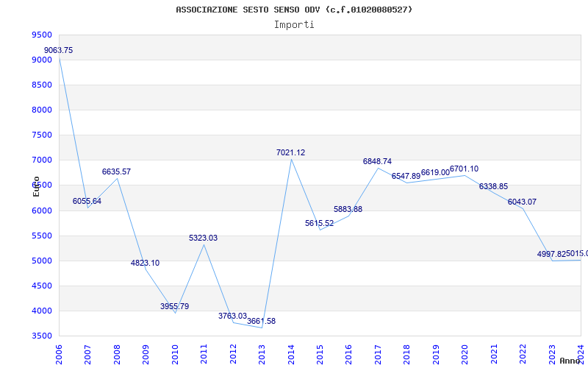The height and width of the screenshot is (368, 588).
Task: Select the data label 3763.03
Action: click(x=232, y=316)
